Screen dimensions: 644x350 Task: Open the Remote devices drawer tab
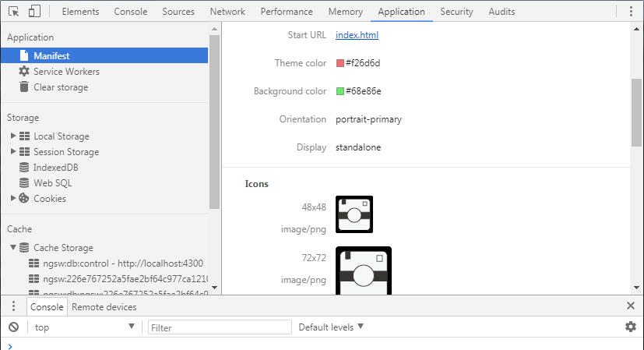click(x=104, y=307)
